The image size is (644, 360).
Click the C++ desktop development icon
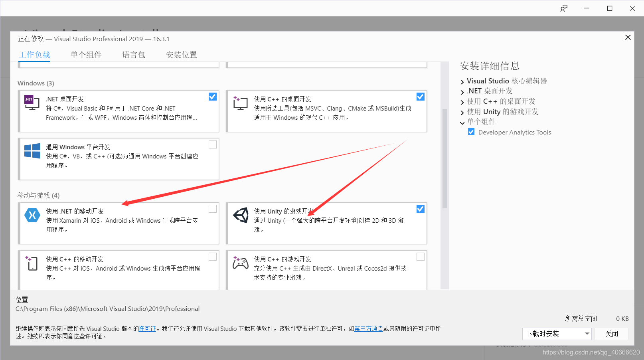pos(241,103)
